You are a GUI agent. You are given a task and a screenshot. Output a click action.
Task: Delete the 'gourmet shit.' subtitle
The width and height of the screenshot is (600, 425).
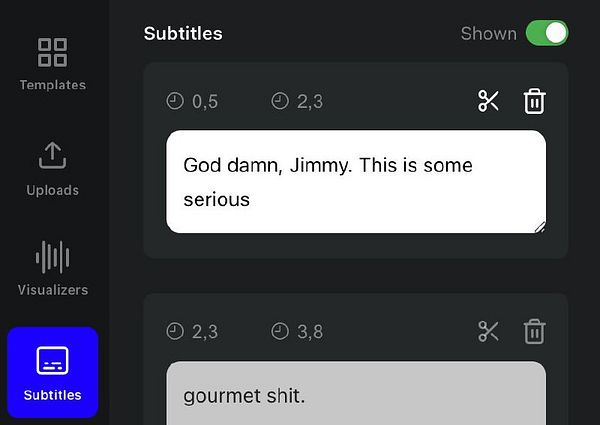tap(535, 332)
